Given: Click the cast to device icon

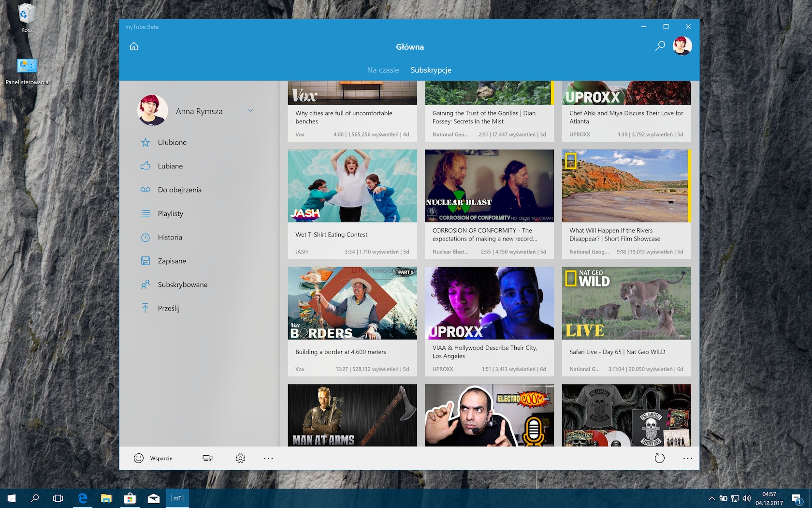Looking at the screenshot, I should [207, 458].
